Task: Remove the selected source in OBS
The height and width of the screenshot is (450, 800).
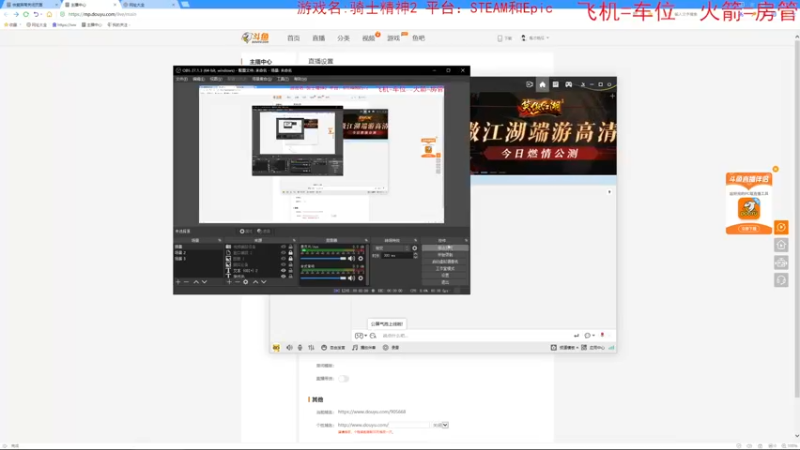Action: pos(237,282)
